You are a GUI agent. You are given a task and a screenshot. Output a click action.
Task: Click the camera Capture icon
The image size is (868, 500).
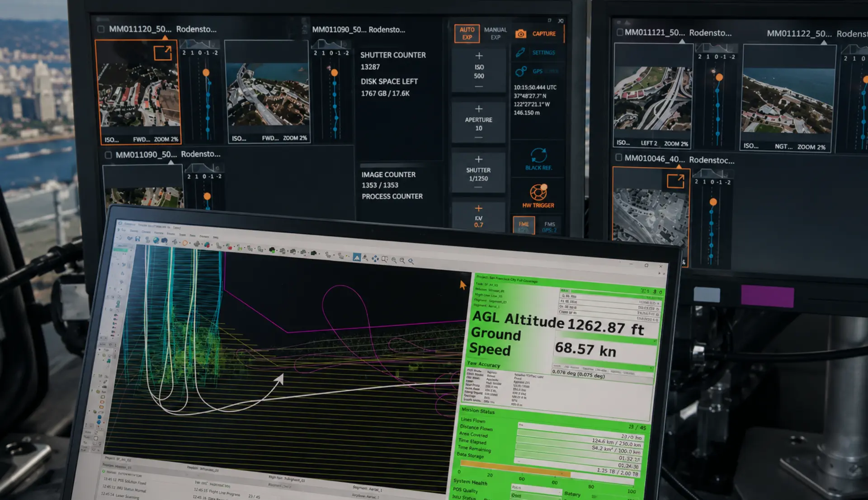pyautogui.click(x=521, y=34)
